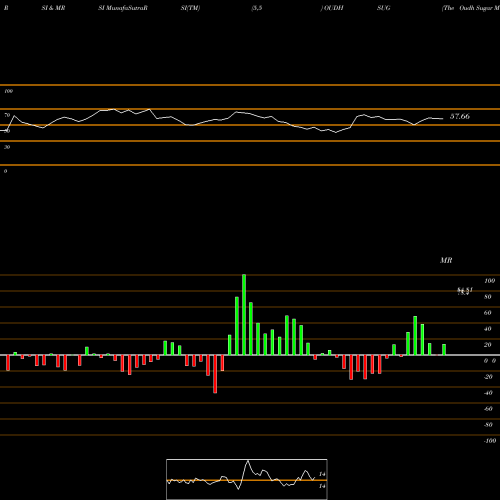Click the -20 label on MR axis
500x500 pixels.
coord(488,377)
